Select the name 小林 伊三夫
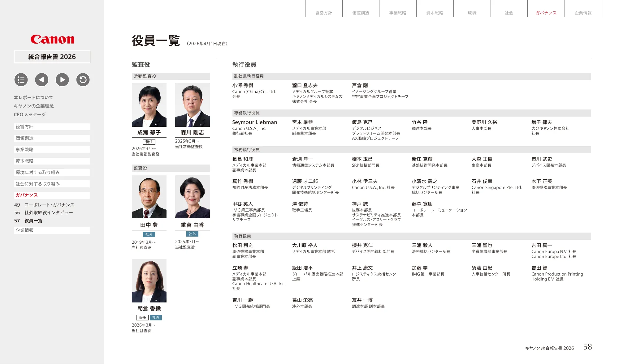Viewport: 619px width, 364px height. [x=365, y=181]
